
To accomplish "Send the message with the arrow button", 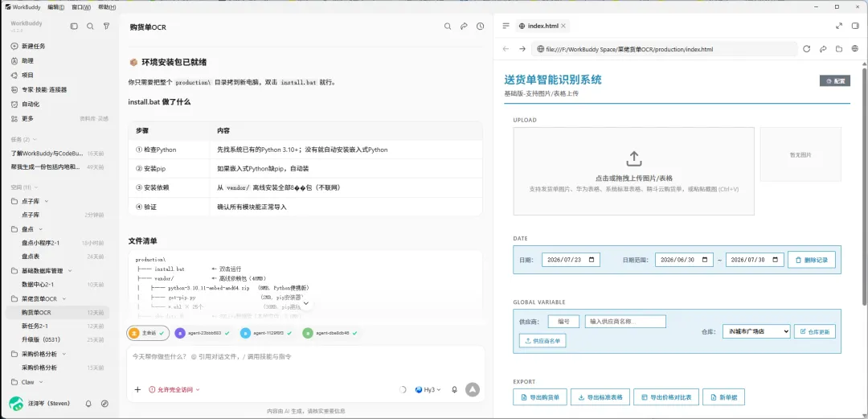I will point(473,389).
